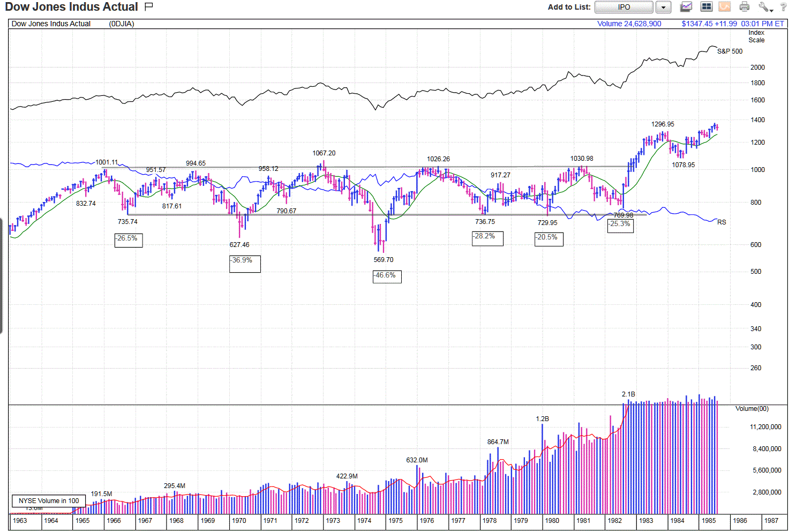Click the 422.9M volume label
Image resolution: width=789 pixels, height=532 pixels.
(347, 476)
